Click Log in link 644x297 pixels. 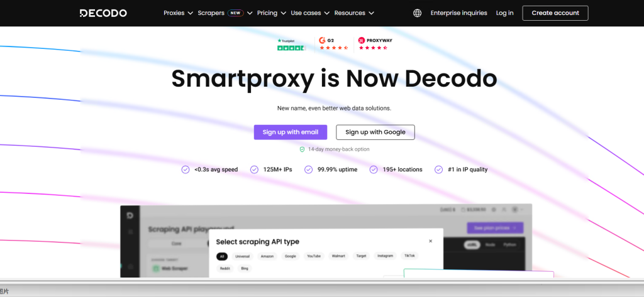[x=505, y=13]
